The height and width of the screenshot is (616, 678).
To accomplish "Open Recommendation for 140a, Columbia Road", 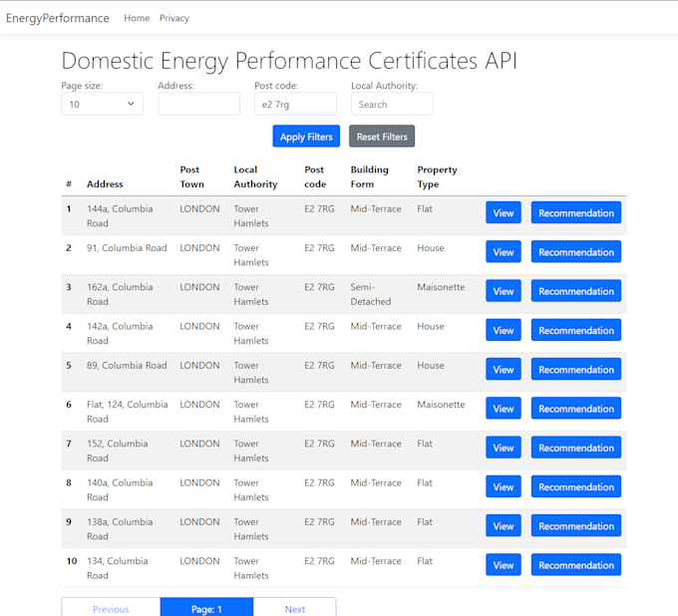I will coord(576,486).
